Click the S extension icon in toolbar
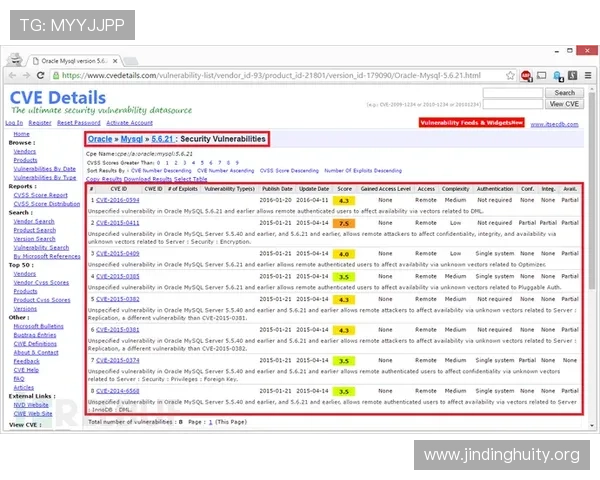600x480 pixels. [572, 74]
